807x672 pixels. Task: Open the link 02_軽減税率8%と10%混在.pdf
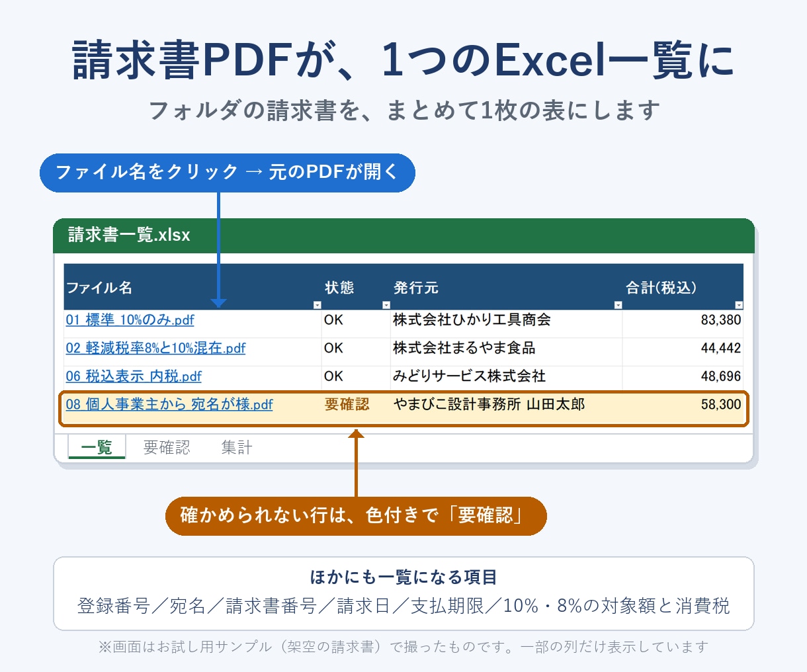pos(155,348)
